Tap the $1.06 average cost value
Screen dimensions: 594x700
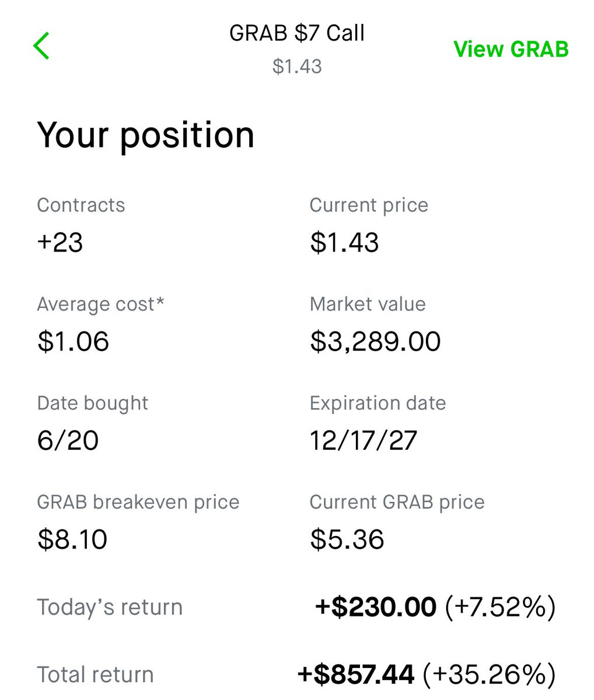73,341
